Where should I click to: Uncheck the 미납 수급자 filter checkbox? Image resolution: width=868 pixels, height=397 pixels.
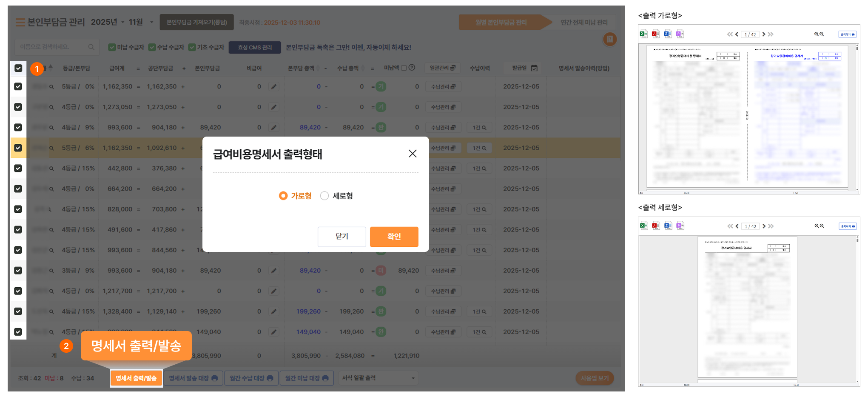[x=112, y=47]
